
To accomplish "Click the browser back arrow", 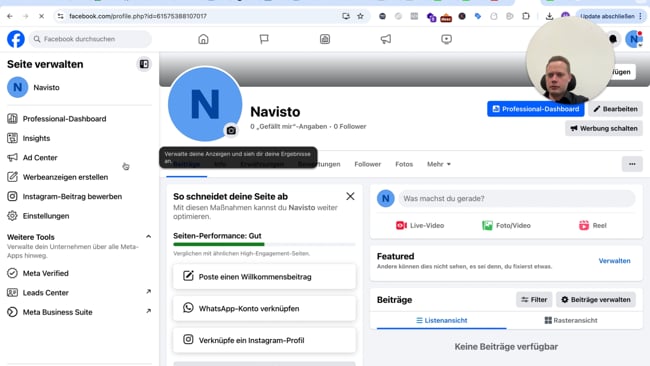I will (x=10, y=16).
